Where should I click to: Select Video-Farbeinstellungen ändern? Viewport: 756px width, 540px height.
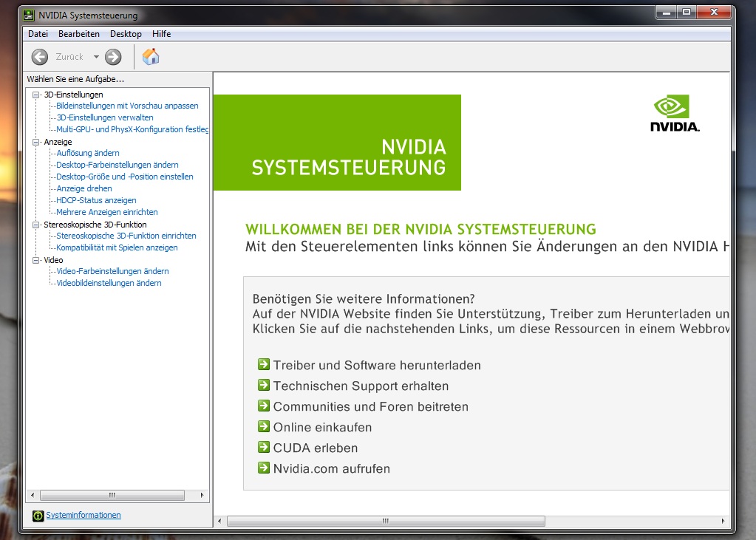[112, 271]
